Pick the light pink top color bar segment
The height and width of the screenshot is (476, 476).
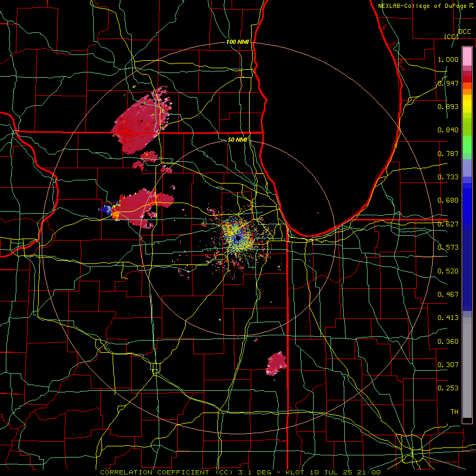point(467,57)
